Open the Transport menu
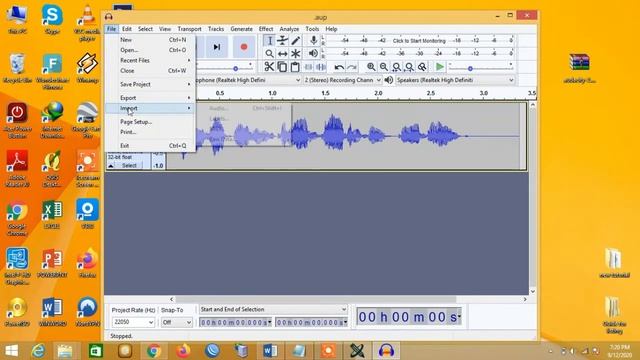640x360 pixels. point(189,29)
